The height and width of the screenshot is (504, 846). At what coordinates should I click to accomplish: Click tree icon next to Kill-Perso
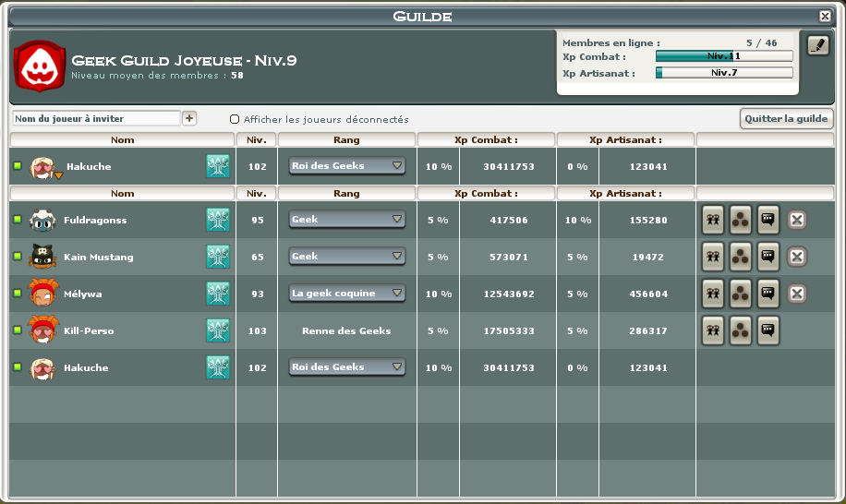[217, 330]
